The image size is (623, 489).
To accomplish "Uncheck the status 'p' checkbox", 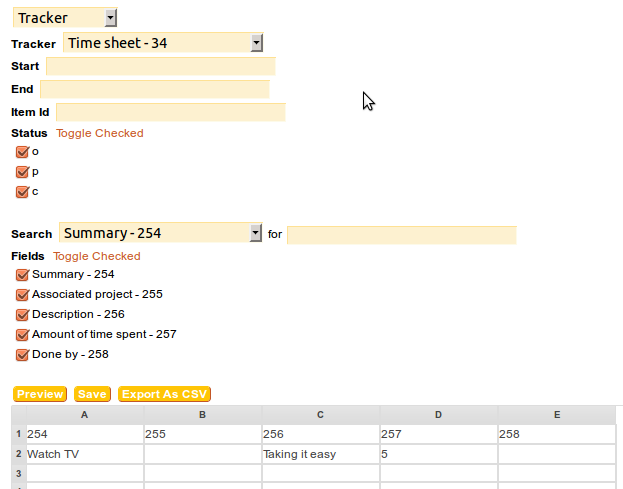I will (22, 172).
